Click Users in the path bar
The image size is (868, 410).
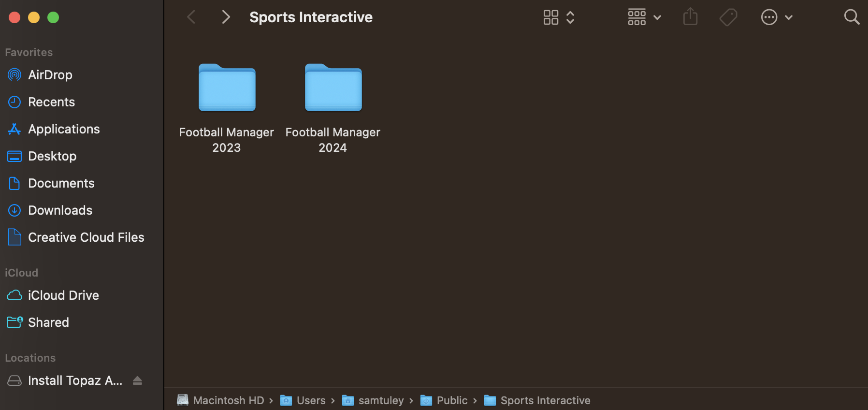(x=311, y=400)
